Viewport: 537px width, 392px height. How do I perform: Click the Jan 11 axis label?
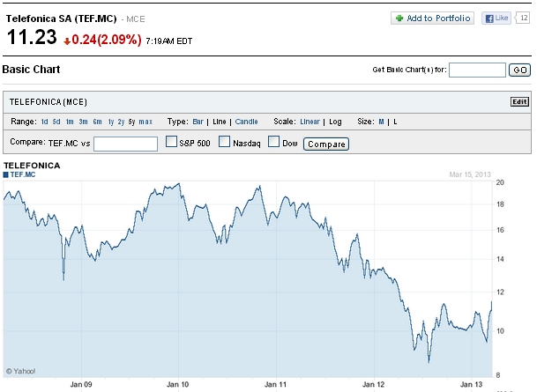[x=275, y=384]
